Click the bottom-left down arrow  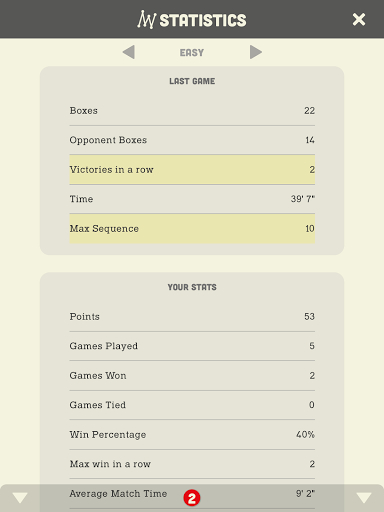20,498
